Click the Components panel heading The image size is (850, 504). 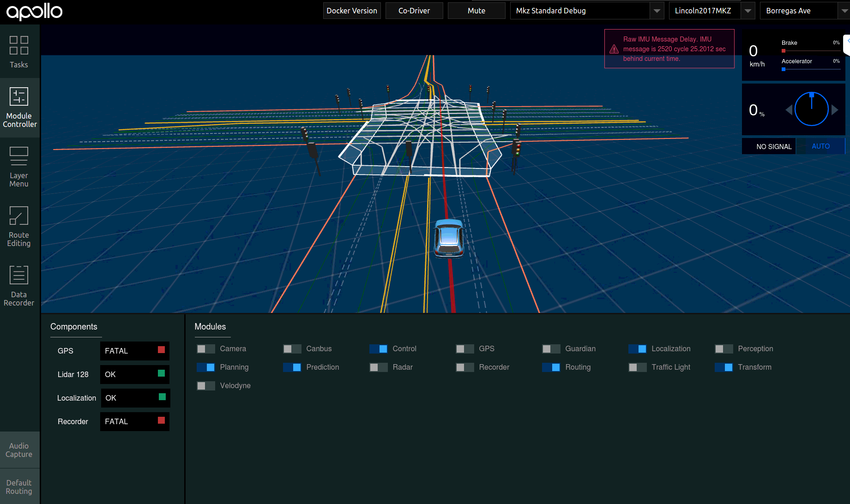click(x=74, y=327)
